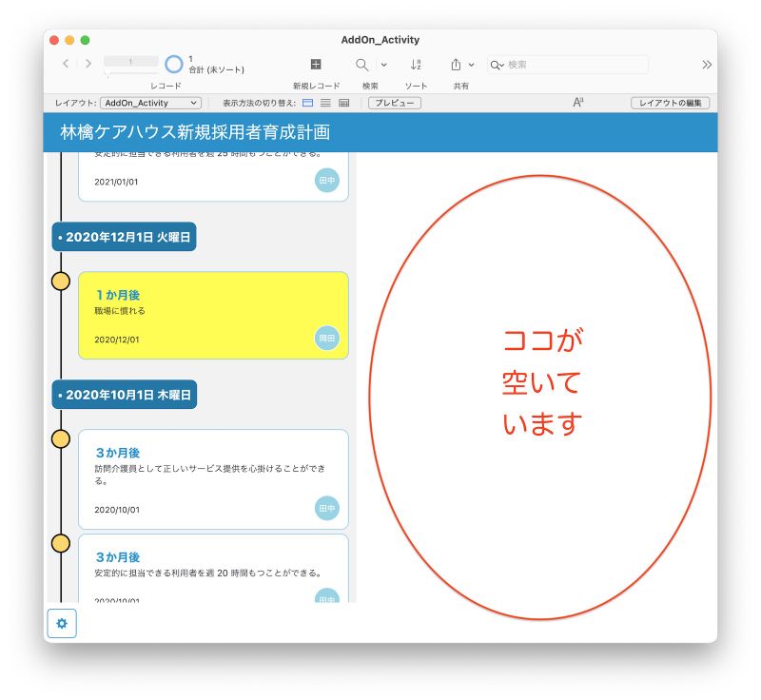Click the 1か月後 card title

click(118, 295)
